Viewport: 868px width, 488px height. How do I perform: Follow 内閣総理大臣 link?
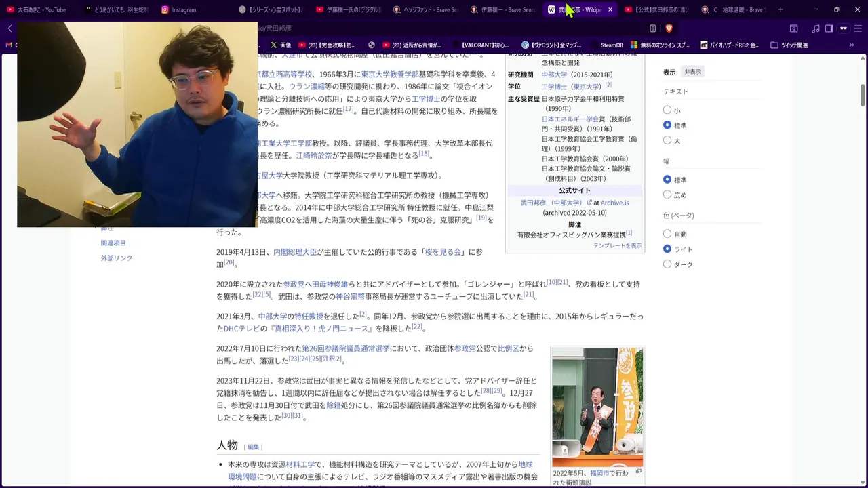coord(295,252)
